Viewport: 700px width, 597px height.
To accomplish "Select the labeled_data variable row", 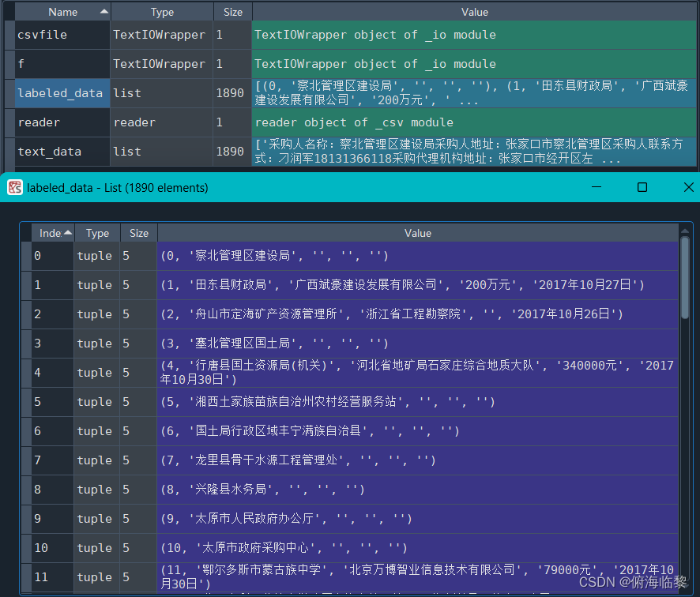I will pos(62,92).
